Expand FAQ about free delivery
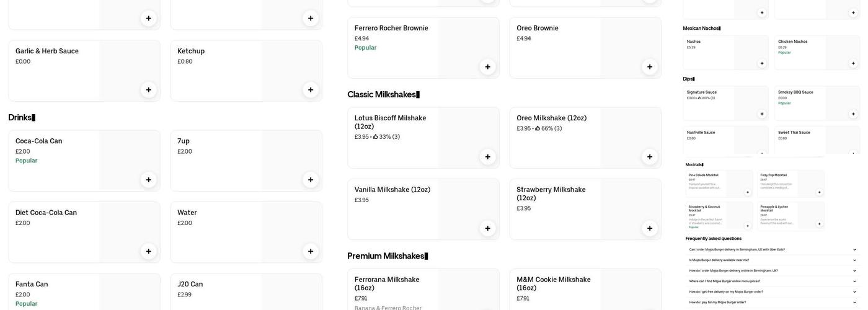Image resolution: width=868 pixels, height=310 pixels. point(772,291)
